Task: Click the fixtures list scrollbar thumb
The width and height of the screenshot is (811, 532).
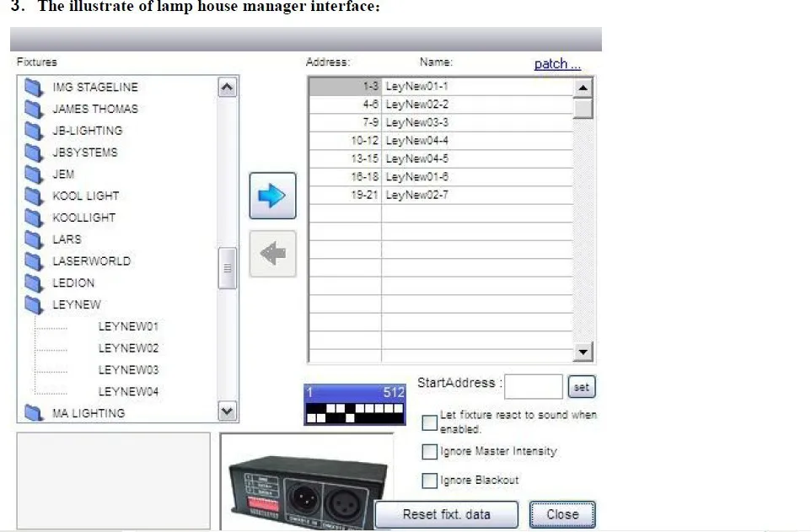Action: tap(227, 268)
